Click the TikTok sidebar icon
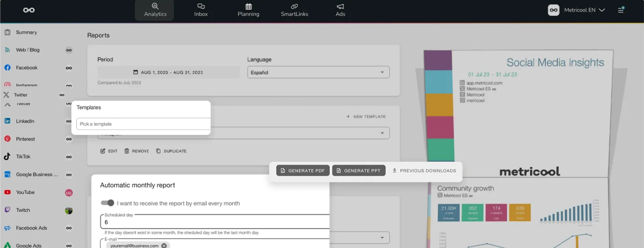644x248 pixels. 7,156
